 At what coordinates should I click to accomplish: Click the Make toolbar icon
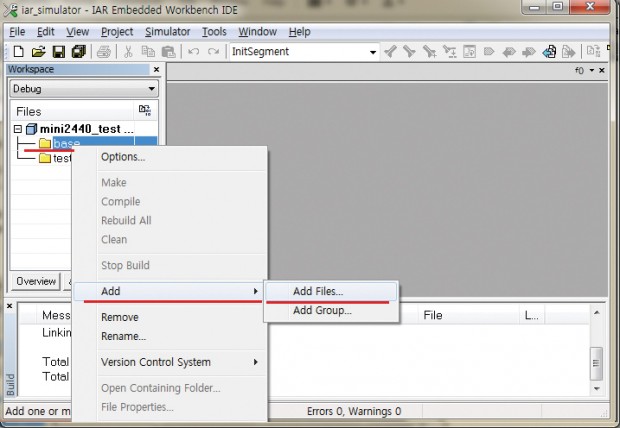click(593, 51)
